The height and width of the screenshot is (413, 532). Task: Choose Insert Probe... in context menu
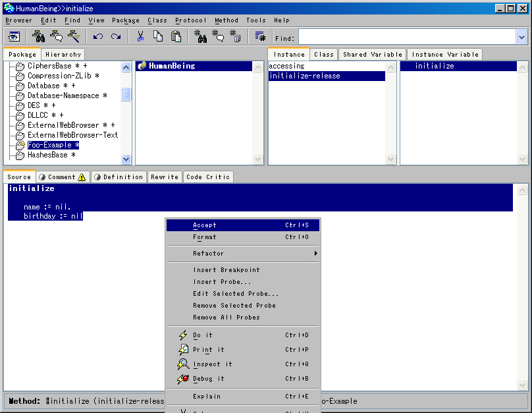pos(243,282)
